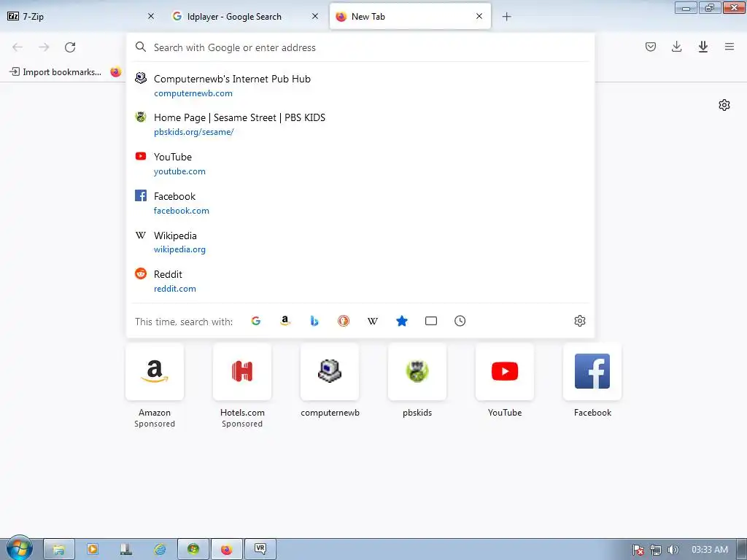Open Windows Media Player from taskbar

pyautogui.click(x=93, y=550)
